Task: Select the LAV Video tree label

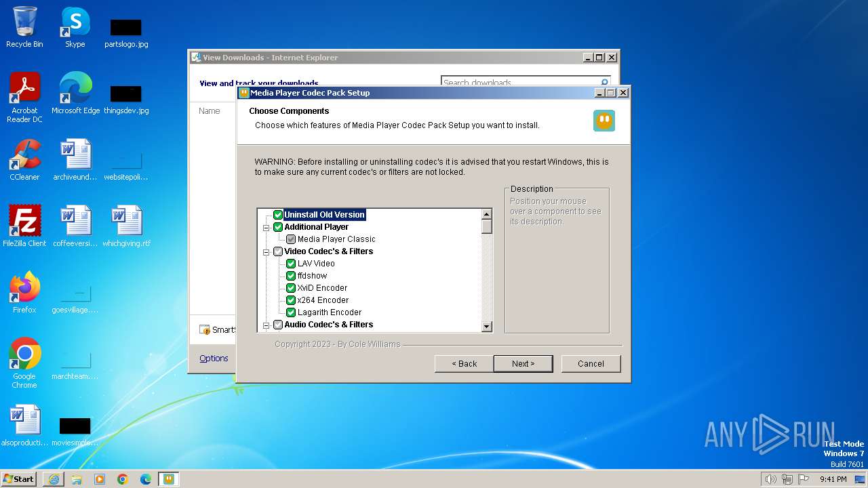Action: (x=316, y=264)
